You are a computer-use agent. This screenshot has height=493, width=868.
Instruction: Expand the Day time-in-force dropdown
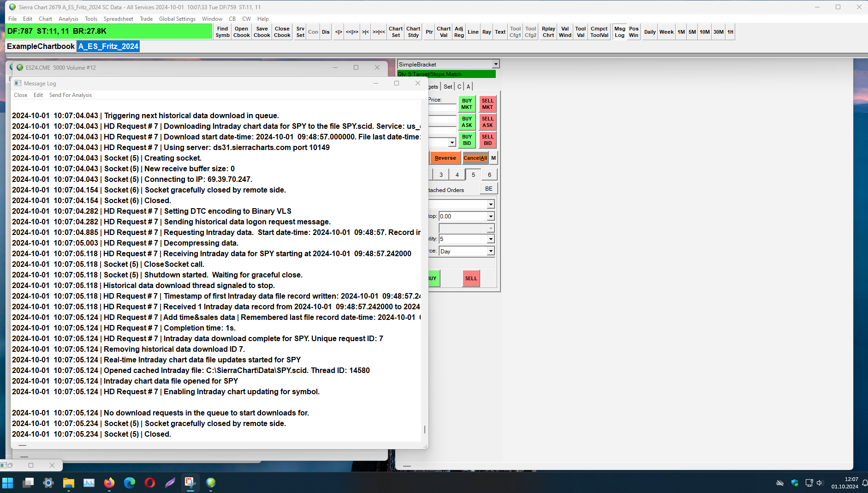pyautogui.click(x=491, y=251)
